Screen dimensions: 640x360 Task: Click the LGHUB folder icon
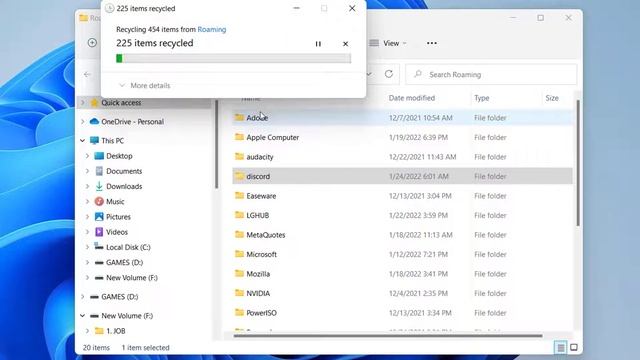tap(239, 215)
